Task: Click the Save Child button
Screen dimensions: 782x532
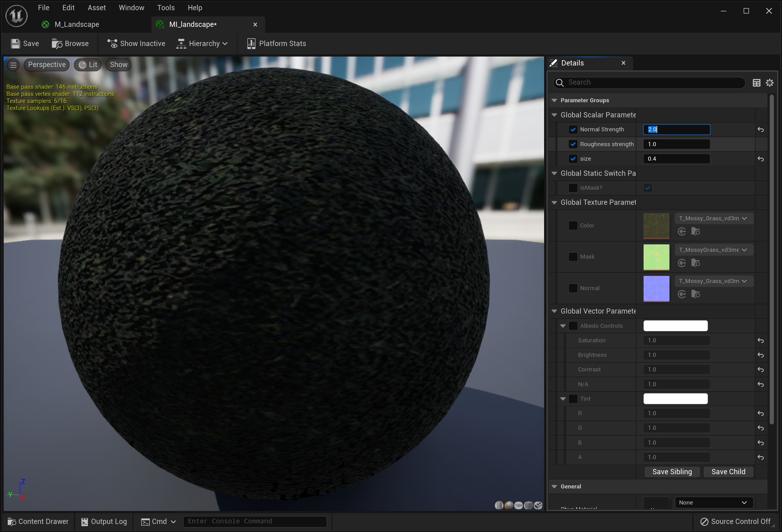Action: click(728, 472)
